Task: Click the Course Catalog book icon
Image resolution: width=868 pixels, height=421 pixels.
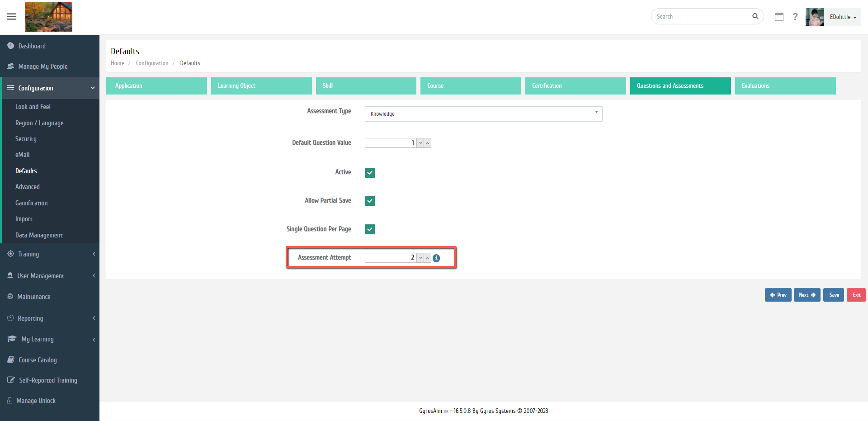Action: coord(11,360)
